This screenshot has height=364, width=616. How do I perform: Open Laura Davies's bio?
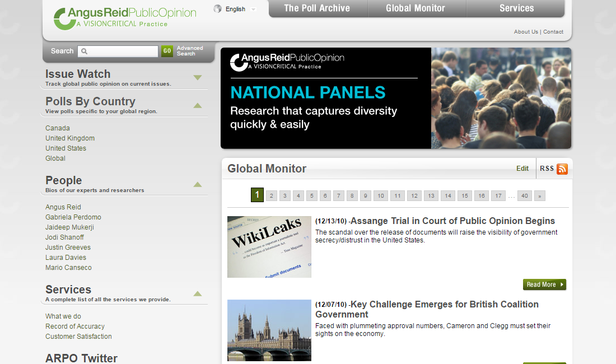[66, 258]
